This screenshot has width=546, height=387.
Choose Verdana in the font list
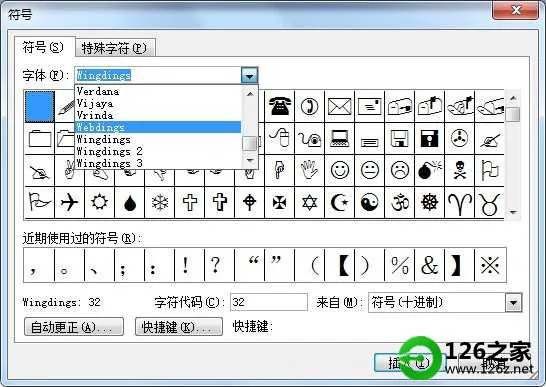click(x=158, y=91)
